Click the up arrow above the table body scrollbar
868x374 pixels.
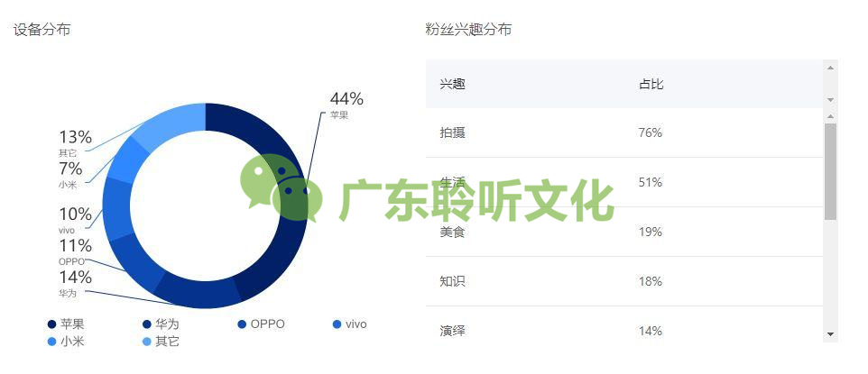click(x=830, y=116)
